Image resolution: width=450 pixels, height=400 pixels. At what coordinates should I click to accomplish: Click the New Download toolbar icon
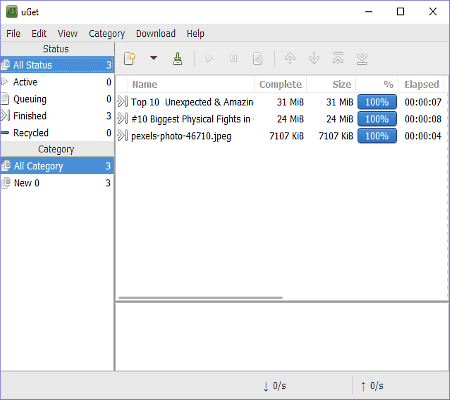tap(129, 59)
